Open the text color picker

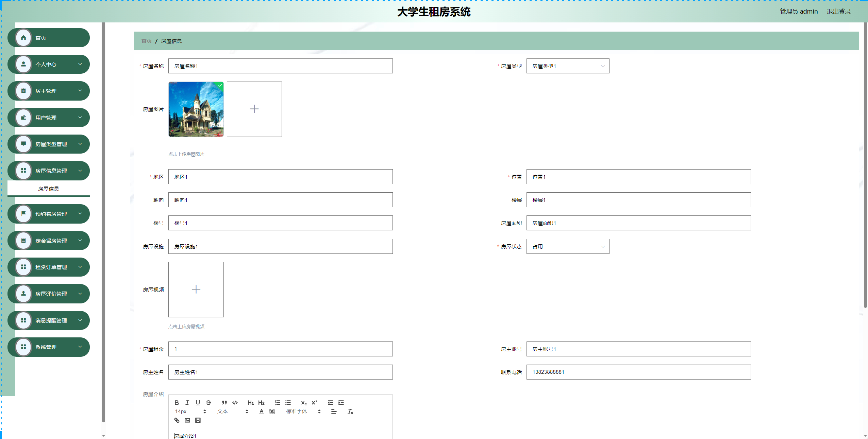pyautogui.click(x=261, y=411)
